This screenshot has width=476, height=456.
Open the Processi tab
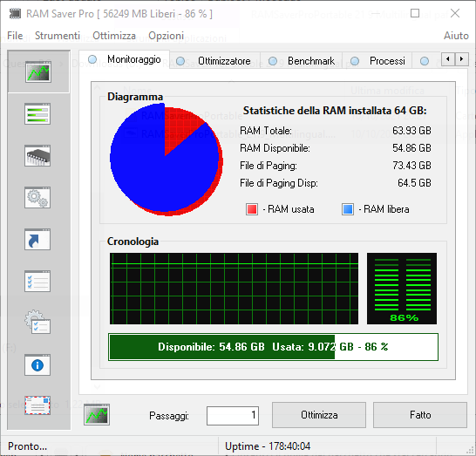[x=377, y=61]
